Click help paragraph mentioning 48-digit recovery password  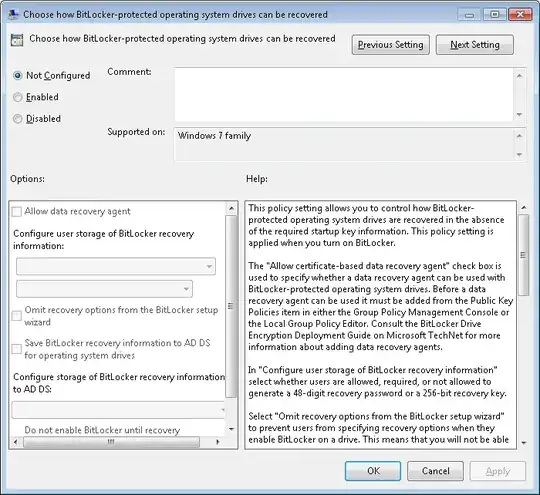(x=377, y=382)
